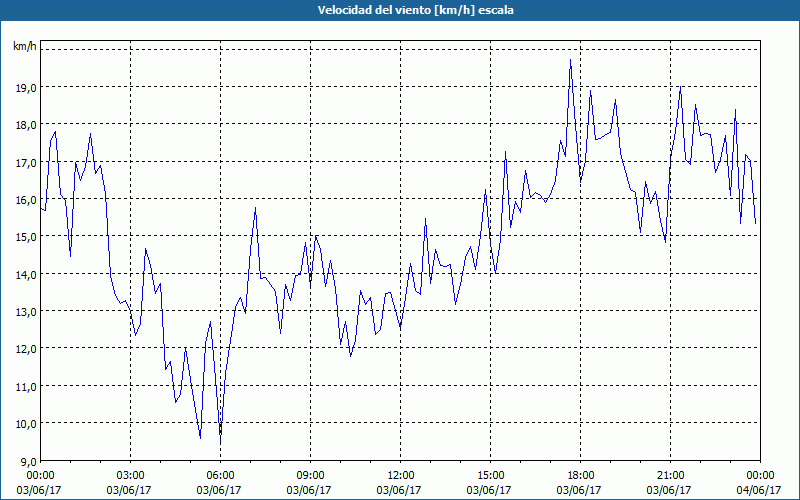800x500 pixels.
Task: Click the 10,0 y-axis label
Action: click(27, 424)
